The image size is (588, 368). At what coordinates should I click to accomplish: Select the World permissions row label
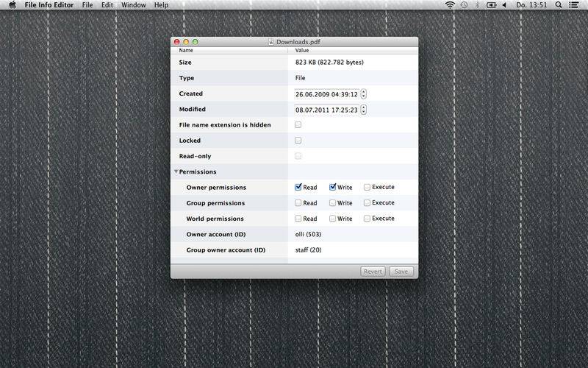(215, 219)
